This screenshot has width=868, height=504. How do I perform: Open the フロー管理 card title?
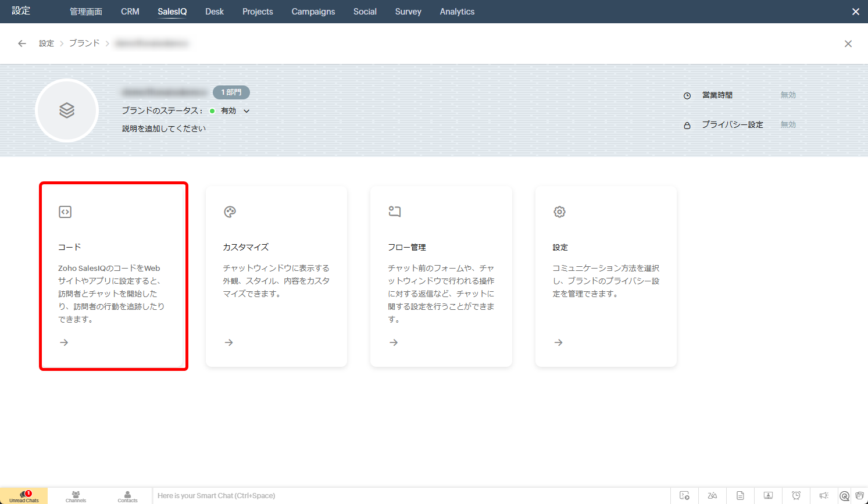(407, 247)
